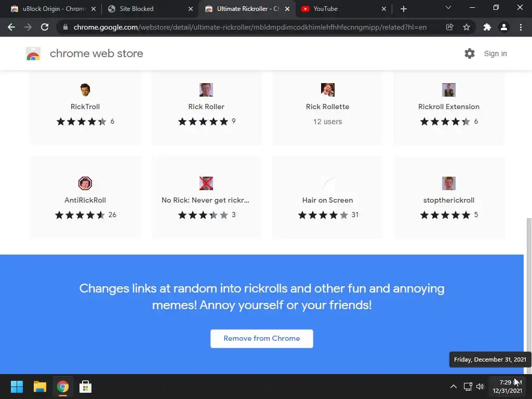Click the chrome web store logo
532x399 pixels.
33,54
